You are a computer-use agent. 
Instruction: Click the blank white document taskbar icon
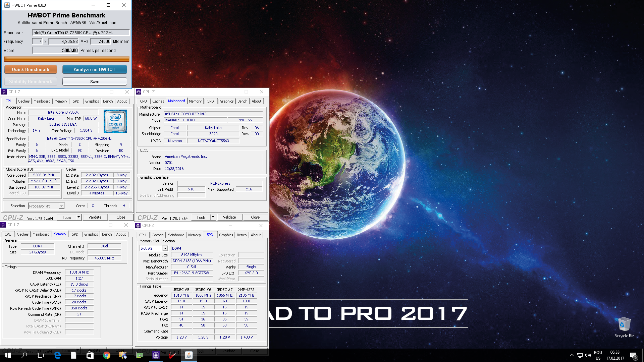[x=74, y=355]
